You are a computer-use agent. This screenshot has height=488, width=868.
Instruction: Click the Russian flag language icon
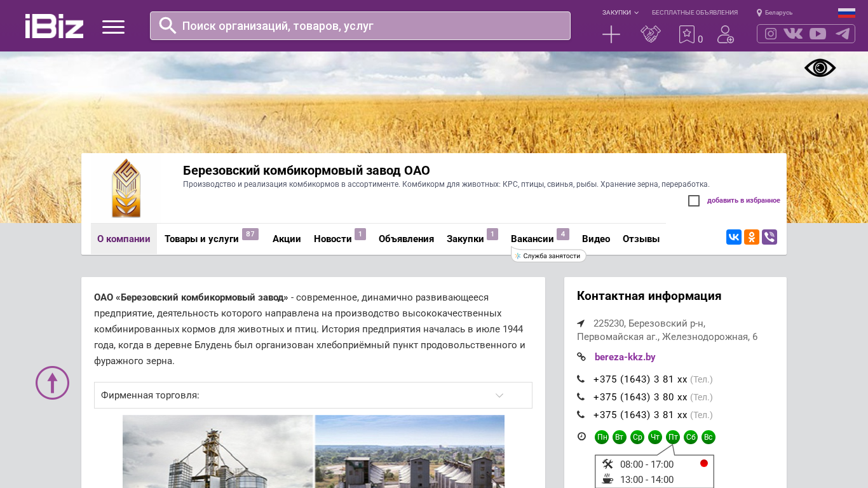(846, 13)
